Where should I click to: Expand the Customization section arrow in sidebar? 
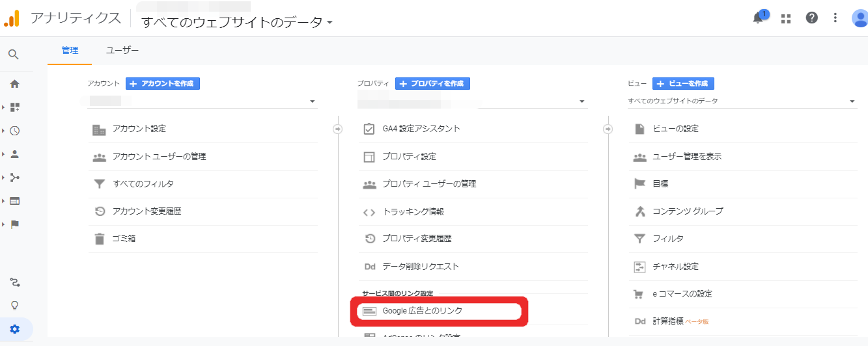click(x=3, y=107)
